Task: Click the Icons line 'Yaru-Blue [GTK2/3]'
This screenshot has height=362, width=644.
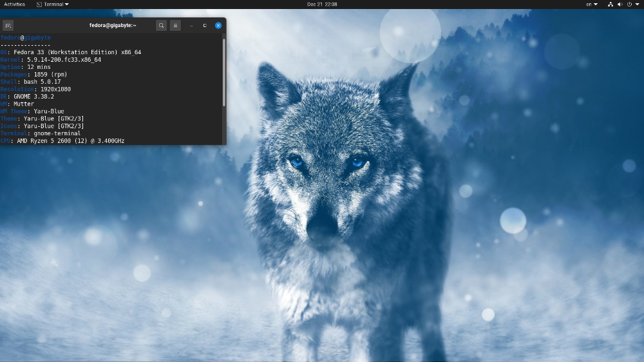Action: (54, 126)
